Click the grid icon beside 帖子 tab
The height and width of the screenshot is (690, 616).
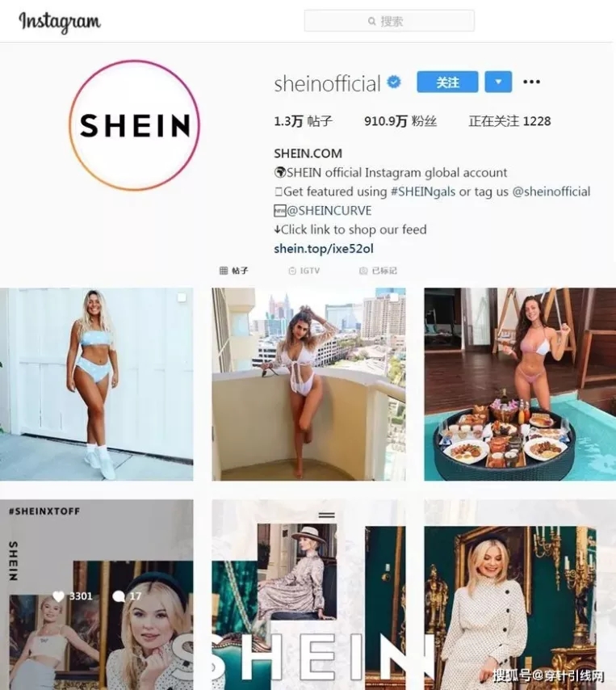tap(224, 271)
